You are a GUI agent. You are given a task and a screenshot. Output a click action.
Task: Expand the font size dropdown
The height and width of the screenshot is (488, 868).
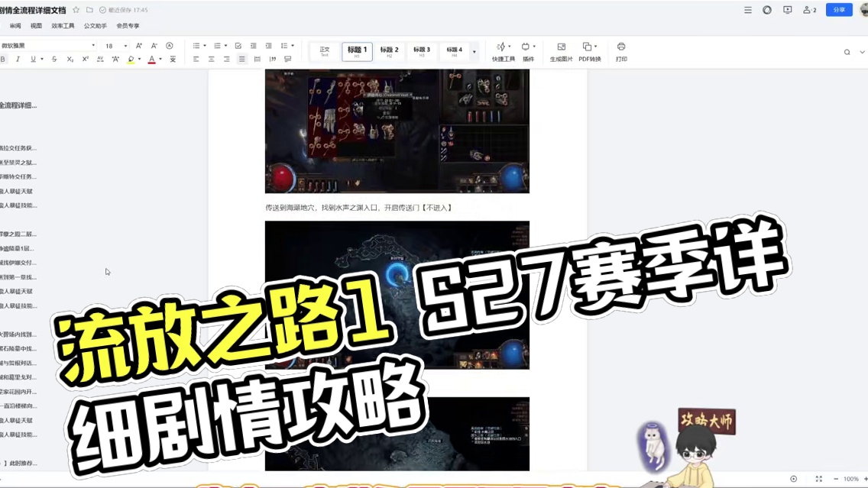pos(125,45)
